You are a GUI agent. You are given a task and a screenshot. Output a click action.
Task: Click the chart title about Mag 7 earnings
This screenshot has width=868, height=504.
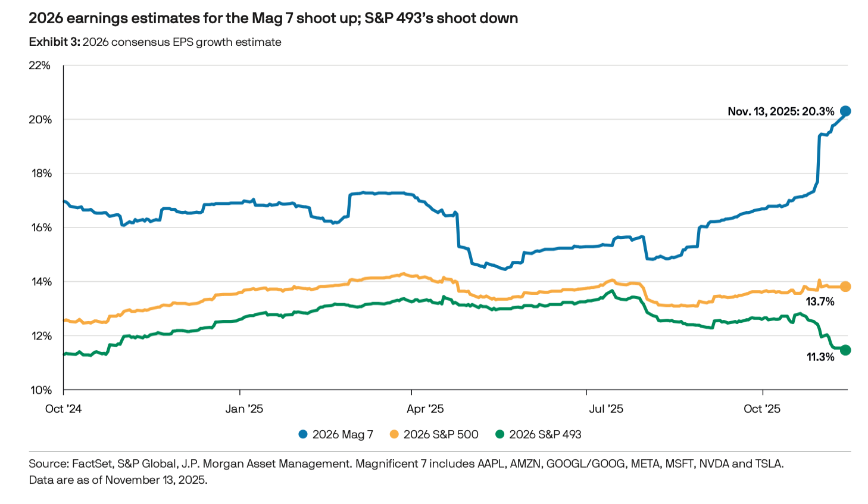point(273,18)
